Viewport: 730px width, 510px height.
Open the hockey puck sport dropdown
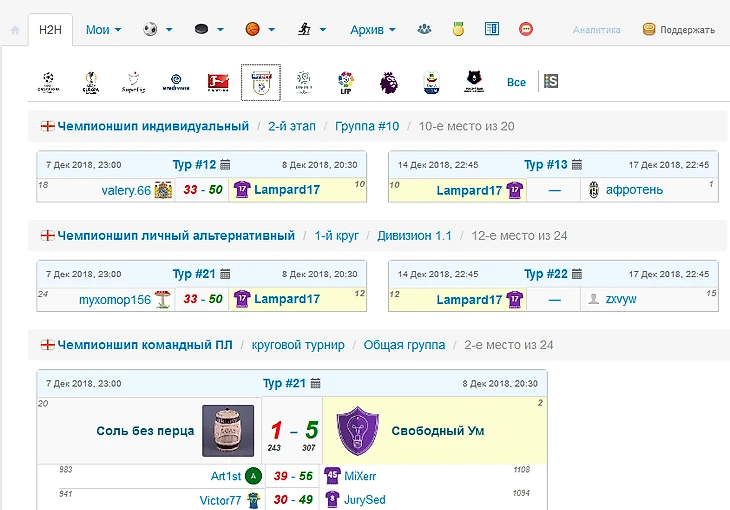tap(209, 29)
